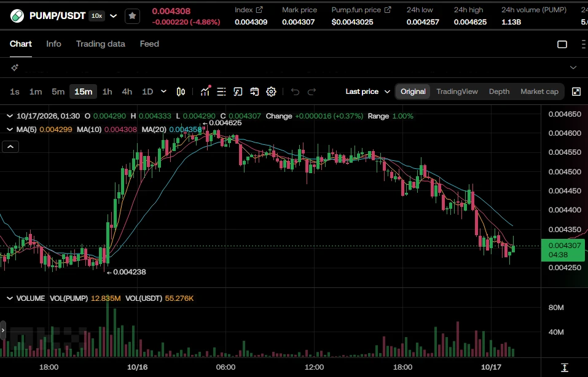Click the auto-fit scale icon at axis bottom

tap(565, 368)
